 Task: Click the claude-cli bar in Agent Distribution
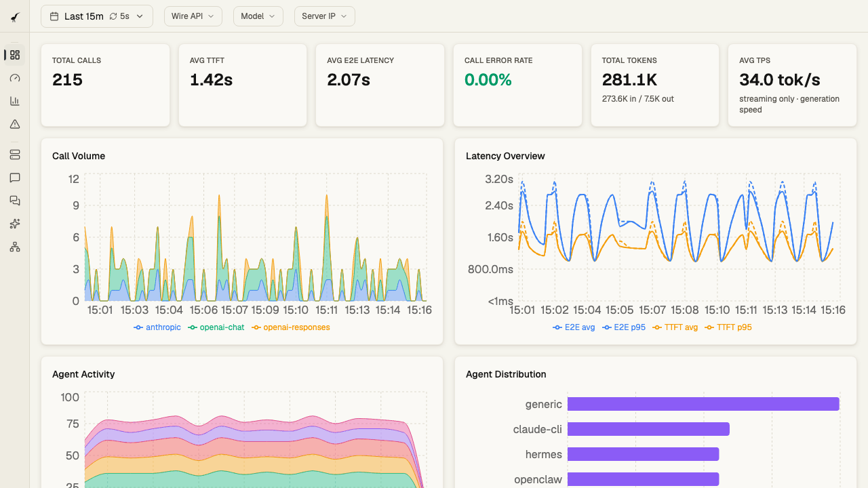tap(648, 429)
